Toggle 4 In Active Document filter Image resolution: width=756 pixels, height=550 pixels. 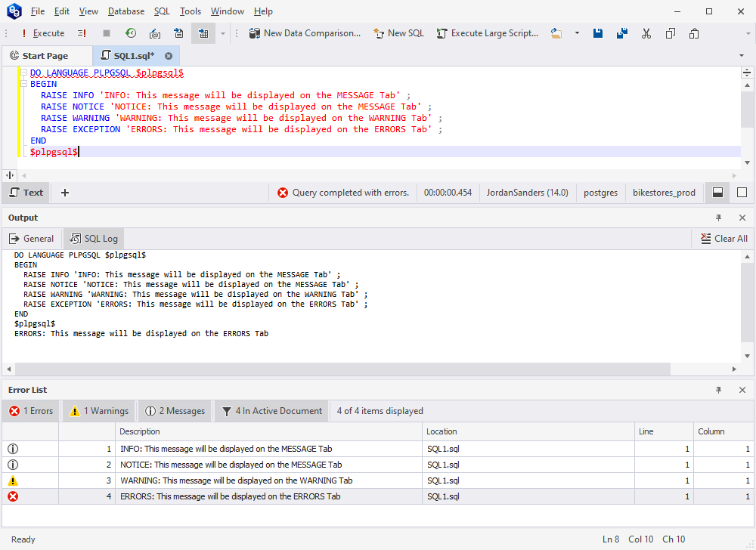(x=271, y=411)
